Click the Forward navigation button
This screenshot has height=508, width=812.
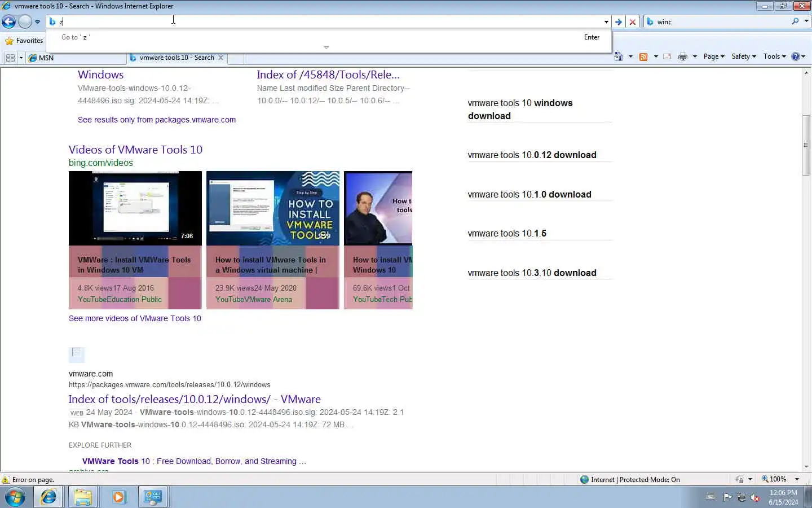[x=25, y=21]
